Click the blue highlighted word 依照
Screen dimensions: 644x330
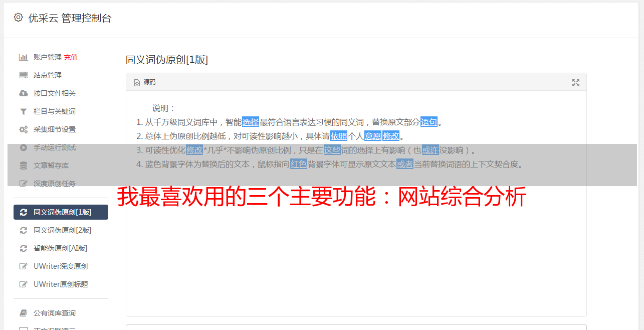pos(339,136)
